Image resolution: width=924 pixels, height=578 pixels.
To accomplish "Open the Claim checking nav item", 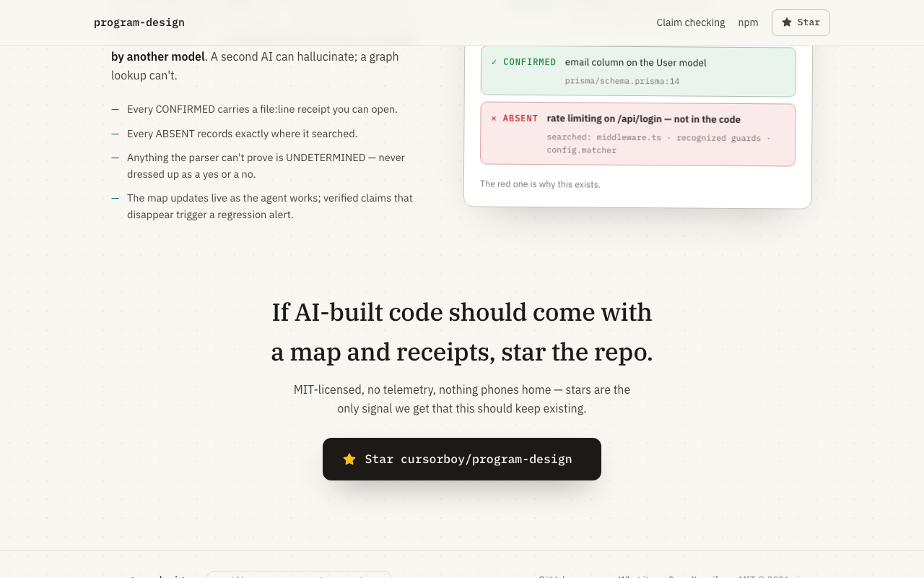I will (691, 22).
